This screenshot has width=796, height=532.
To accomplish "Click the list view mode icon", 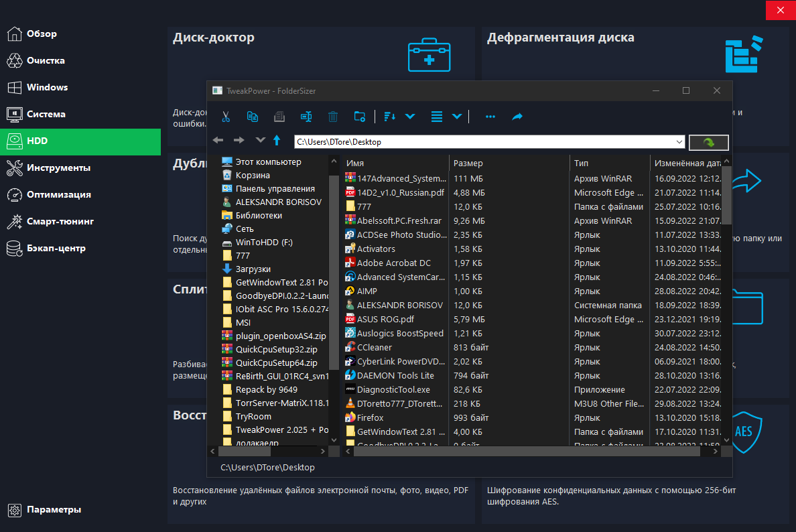I will 437,117.
